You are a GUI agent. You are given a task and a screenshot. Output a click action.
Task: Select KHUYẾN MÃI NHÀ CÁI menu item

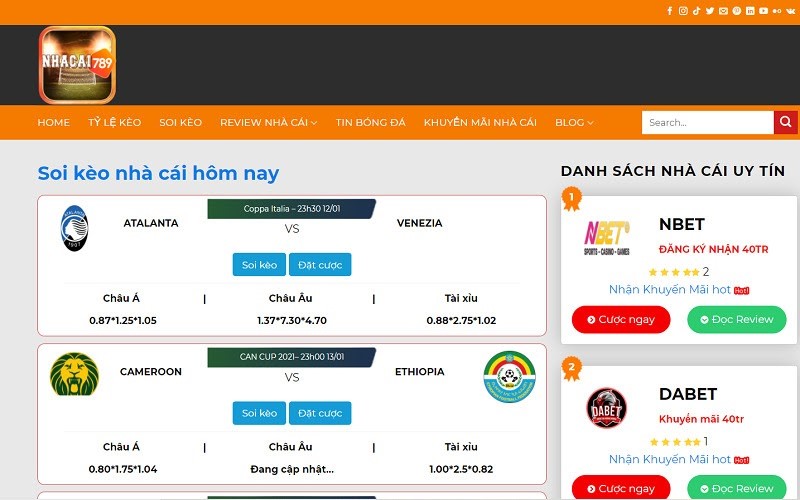(480, 123)
